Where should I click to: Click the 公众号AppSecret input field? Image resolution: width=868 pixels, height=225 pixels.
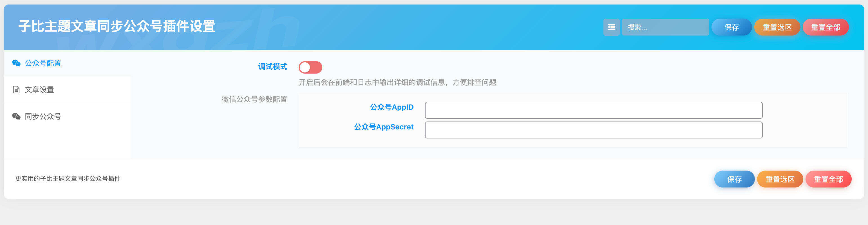point(593,130)
